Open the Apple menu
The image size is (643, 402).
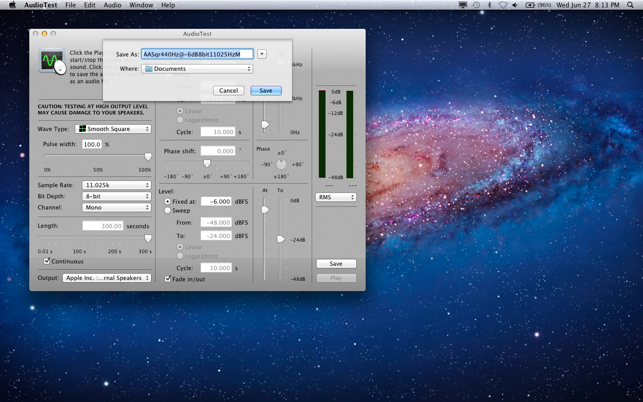12,5
